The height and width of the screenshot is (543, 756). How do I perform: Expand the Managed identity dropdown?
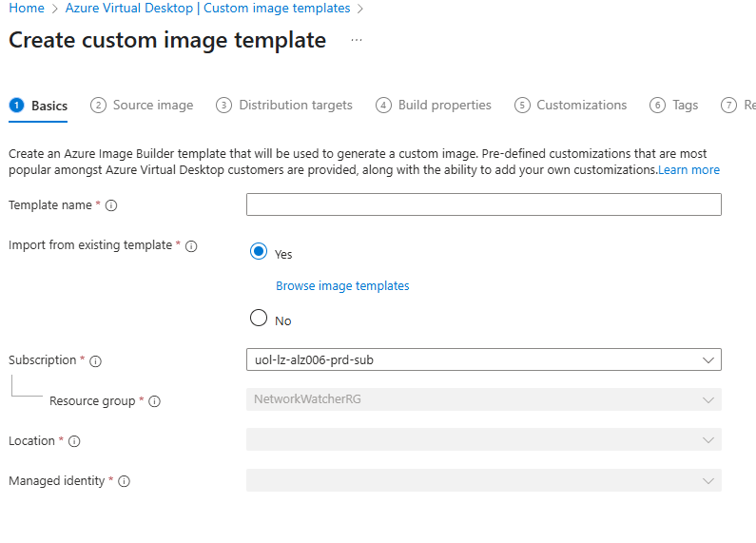coord(483,480)
